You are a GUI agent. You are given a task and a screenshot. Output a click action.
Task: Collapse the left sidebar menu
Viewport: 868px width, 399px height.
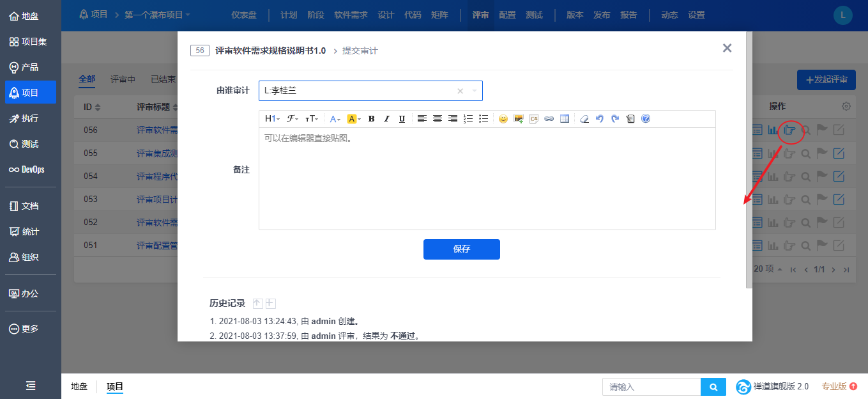point(31,386)
